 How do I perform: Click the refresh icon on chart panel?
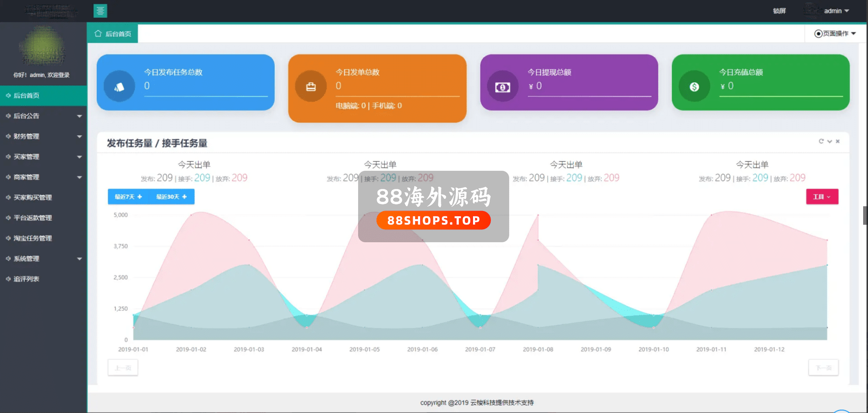[821, 142]
